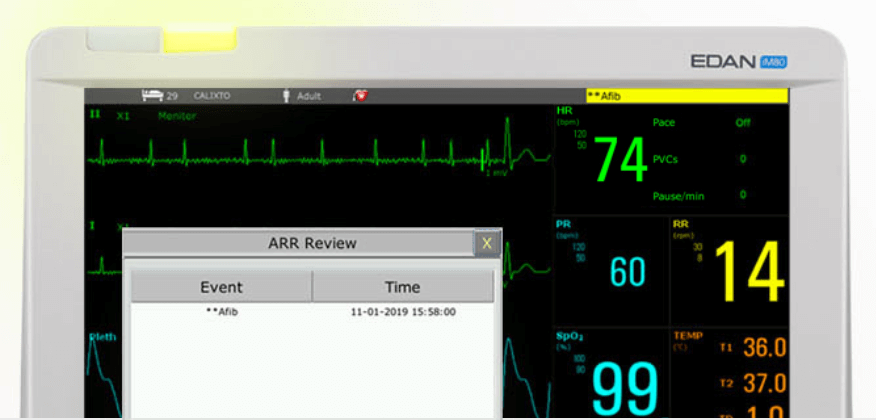Click the event timestamp 11-01-2019 15:58:00
Image resolution: width=876 pixels, height=420 pixels.
(x=403, y=312)
